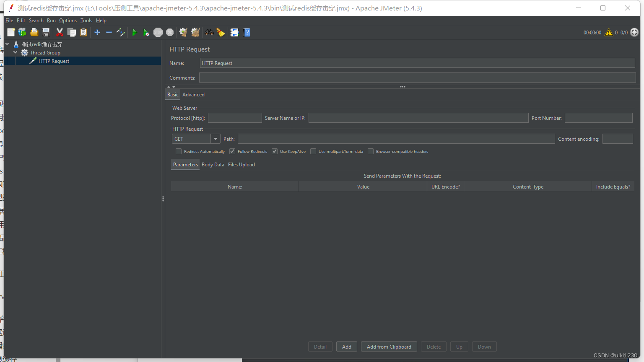Open the Run menu
The height and width of the screenshot is (362, 644).
coord(51,20)
